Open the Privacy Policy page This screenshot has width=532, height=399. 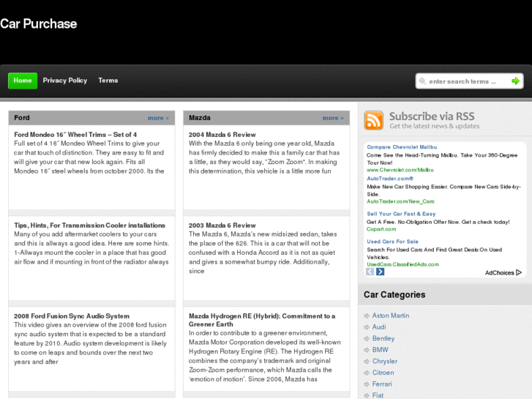pyautogui.click(x=65, y=81)
